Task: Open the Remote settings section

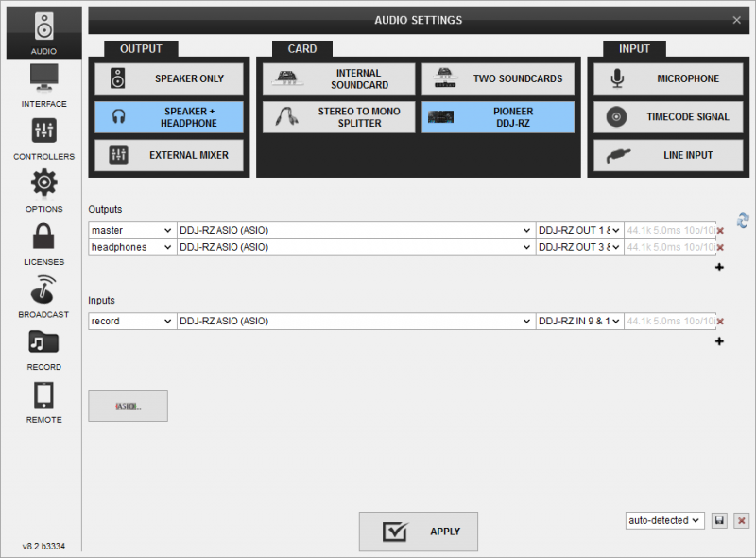Action: tap(43, 402)
